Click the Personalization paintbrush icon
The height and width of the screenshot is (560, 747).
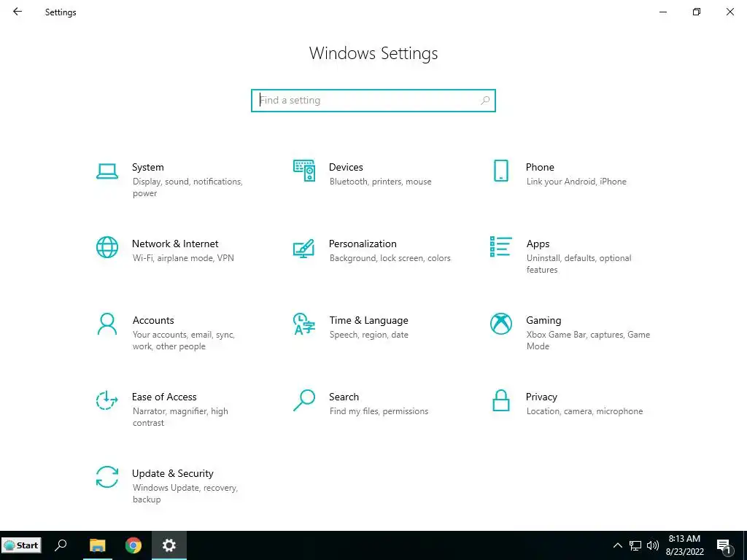[x=304, y=248]
